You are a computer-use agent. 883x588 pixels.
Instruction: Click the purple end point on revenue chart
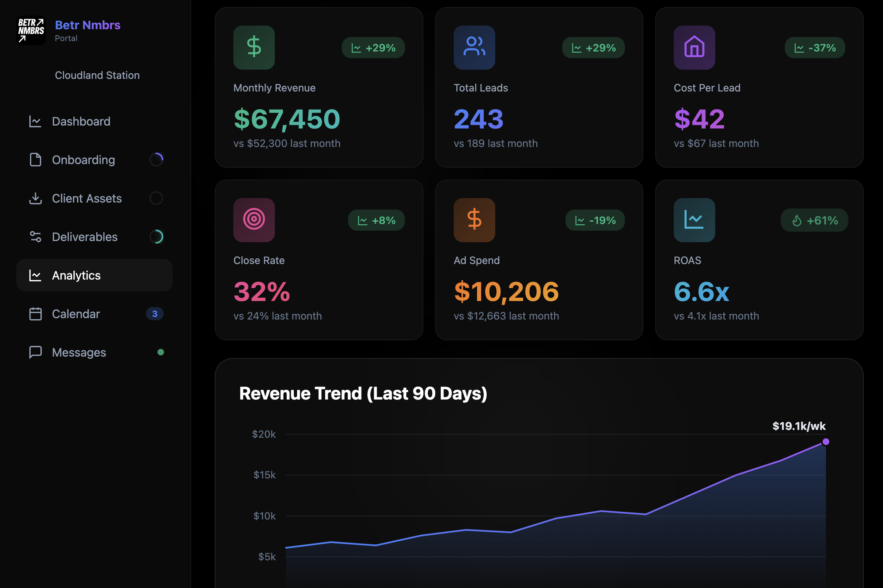point(826,442)
